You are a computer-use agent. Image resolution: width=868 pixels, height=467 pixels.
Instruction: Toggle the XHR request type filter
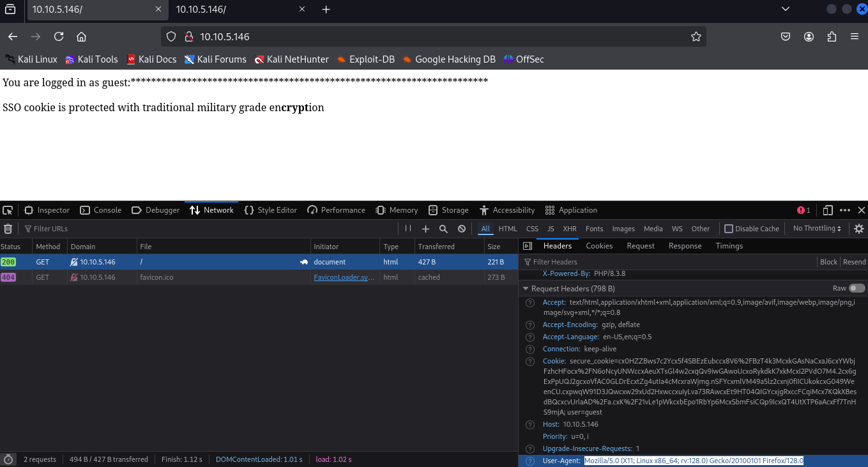(x=569, y=229)
